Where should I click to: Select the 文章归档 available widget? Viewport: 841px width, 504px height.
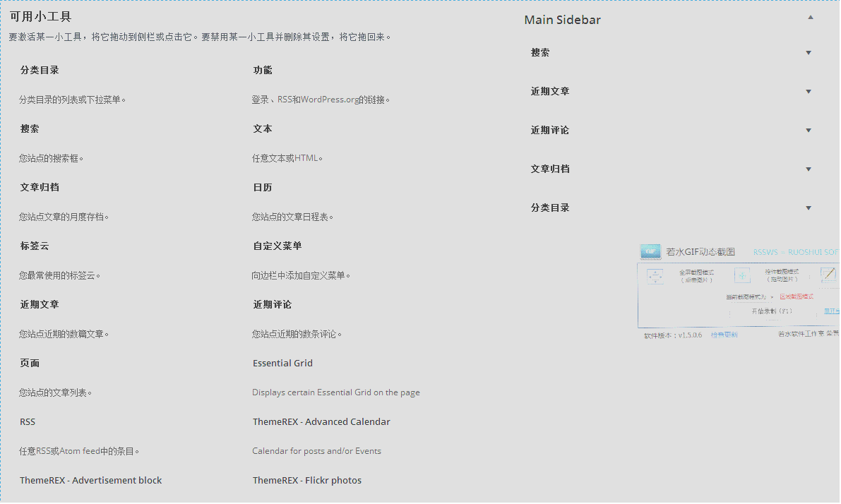tap(39, 187)
